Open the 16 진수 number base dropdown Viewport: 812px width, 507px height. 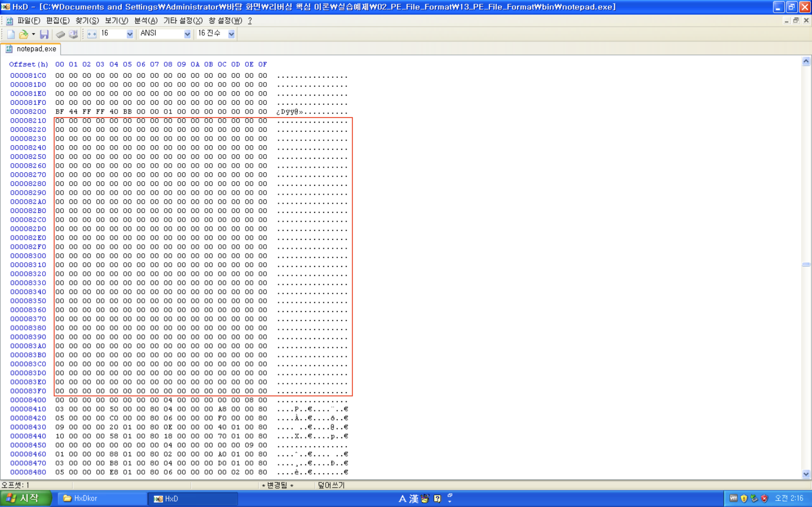[231, 34]
